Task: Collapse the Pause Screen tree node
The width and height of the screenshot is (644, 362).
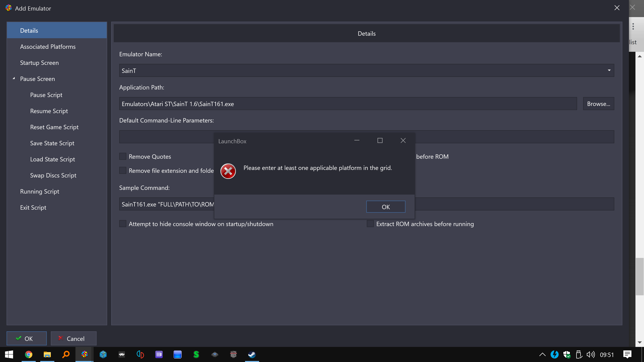Action: click(14, 78)
